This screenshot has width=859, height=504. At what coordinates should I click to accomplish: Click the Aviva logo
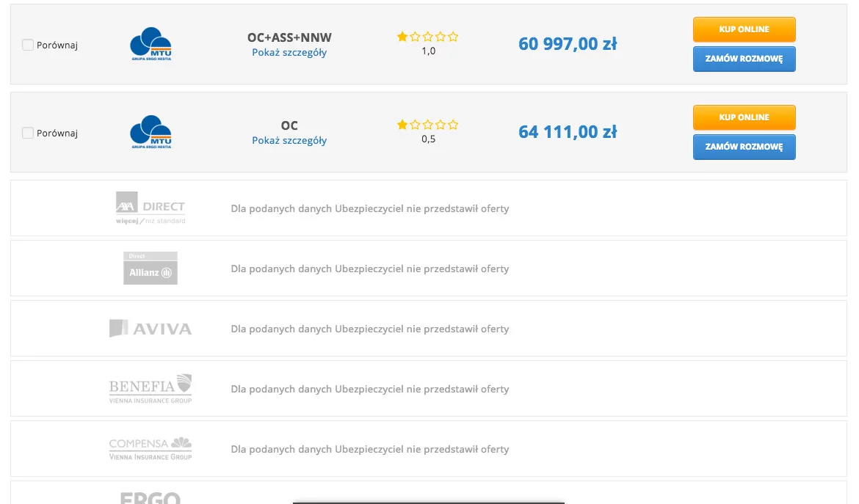tap(151, 329)
